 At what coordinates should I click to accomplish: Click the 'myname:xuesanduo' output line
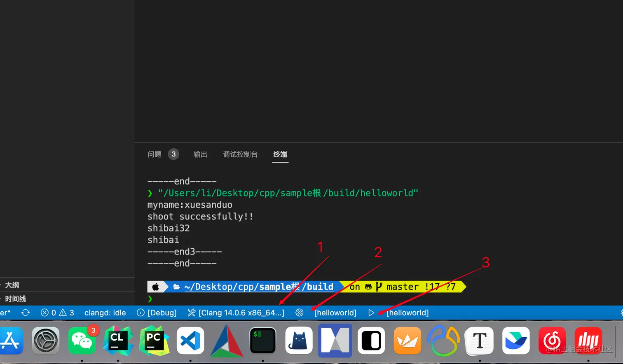190,205
